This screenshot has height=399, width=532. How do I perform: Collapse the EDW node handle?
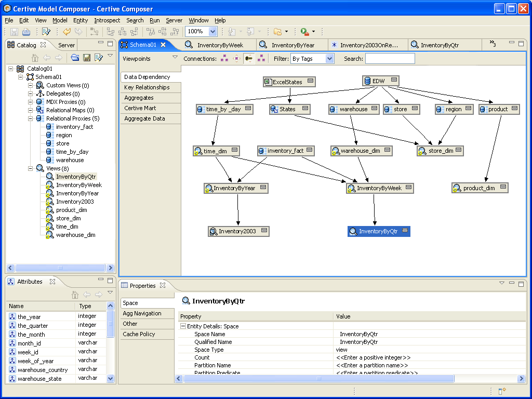[x=394, y=79]
